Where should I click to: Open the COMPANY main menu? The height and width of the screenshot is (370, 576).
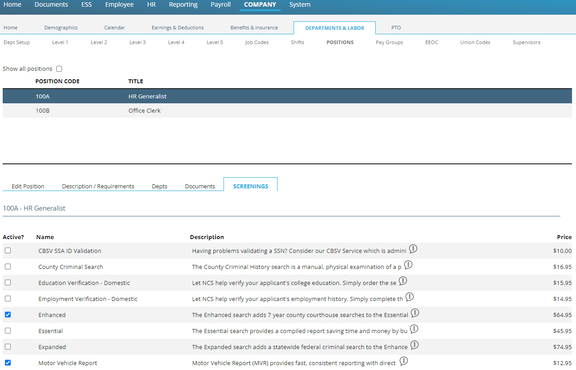260,5
